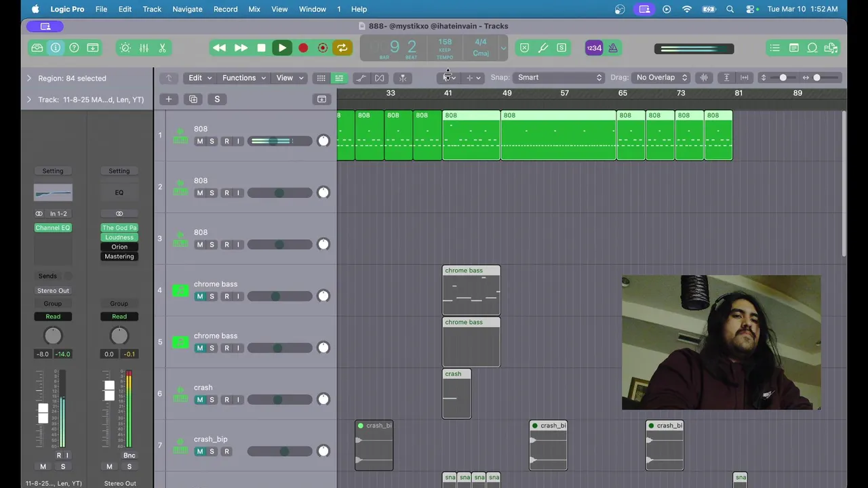Viewport: 868px width, 488px height.
Task: Toggle the track list view button
Action: [339, 78]
